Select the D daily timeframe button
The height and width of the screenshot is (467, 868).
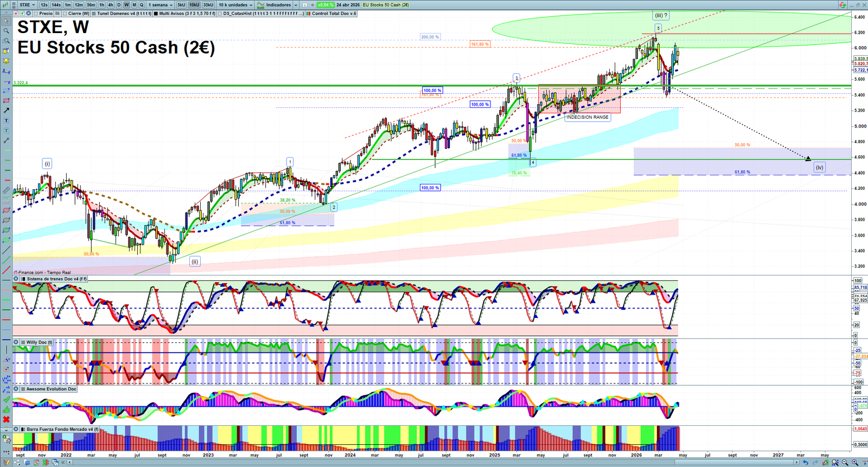pos(119,5)
